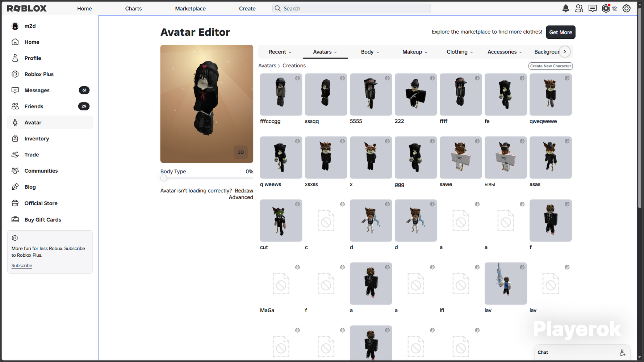644x362 pixels.
Task: Open the settings gear icon
Action: [x=626, y=8]
